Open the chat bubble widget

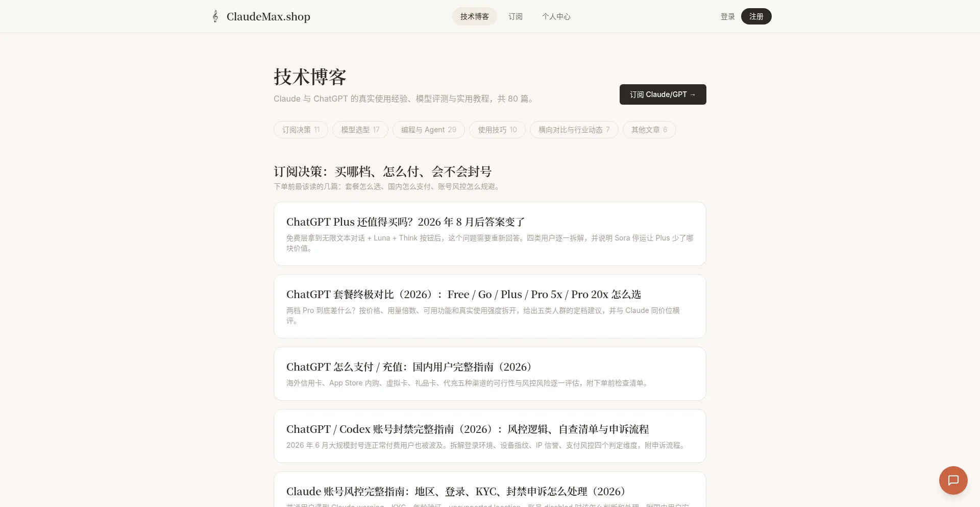pyautogui.click(x=953, y=480)
